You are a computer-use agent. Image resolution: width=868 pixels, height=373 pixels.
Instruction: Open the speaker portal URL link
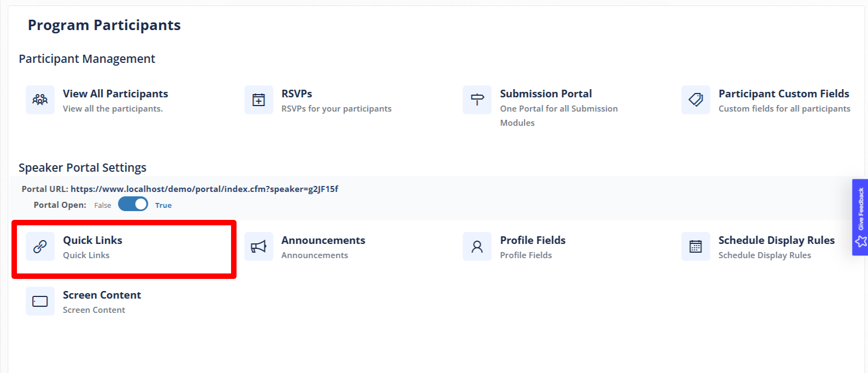tap(204, 189)
